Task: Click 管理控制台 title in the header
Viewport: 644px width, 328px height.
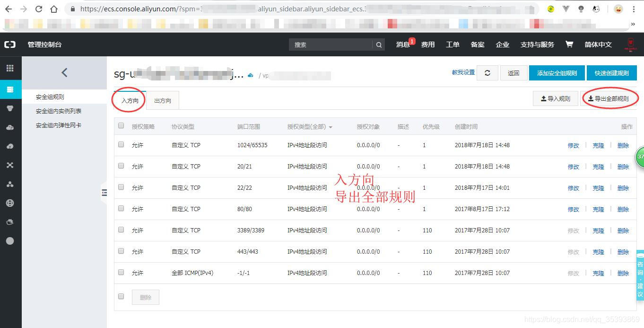Action: click(x=44, y=44)
